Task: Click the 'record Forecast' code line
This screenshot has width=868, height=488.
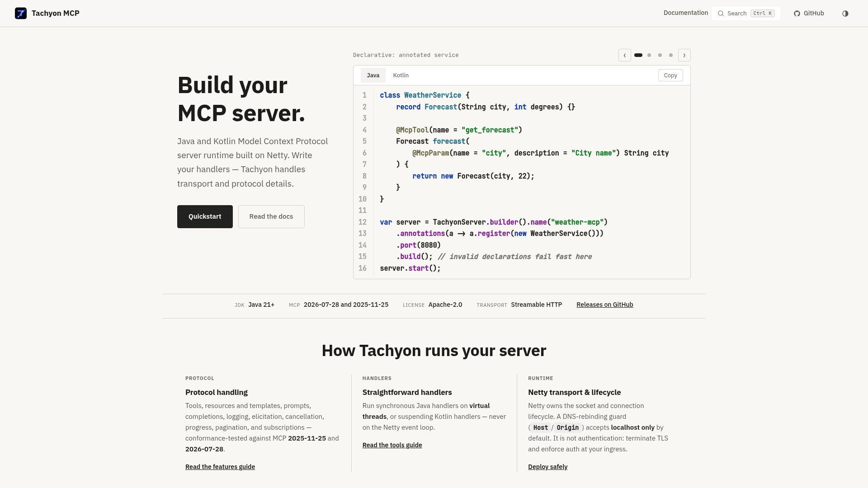Action: [x=486, y=107]
